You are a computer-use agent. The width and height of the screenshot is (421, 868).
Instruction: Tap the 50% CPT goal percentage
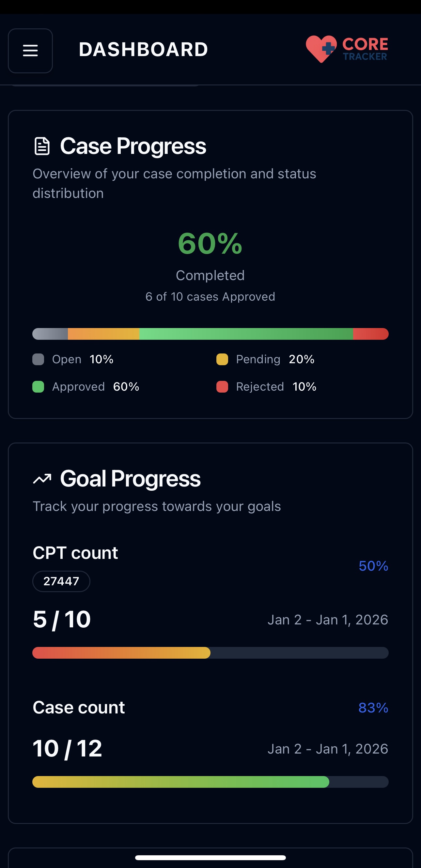(x=373, y=566)
